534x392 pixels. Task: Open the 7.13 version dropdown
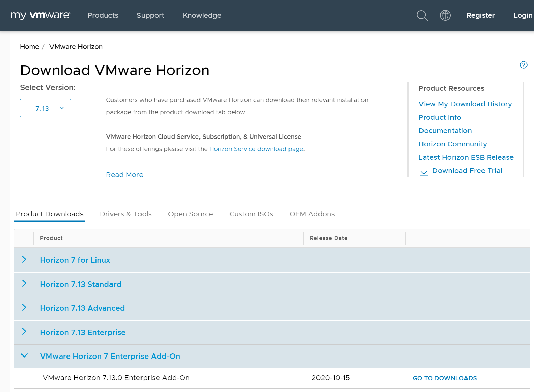click(x=46, y=108)
